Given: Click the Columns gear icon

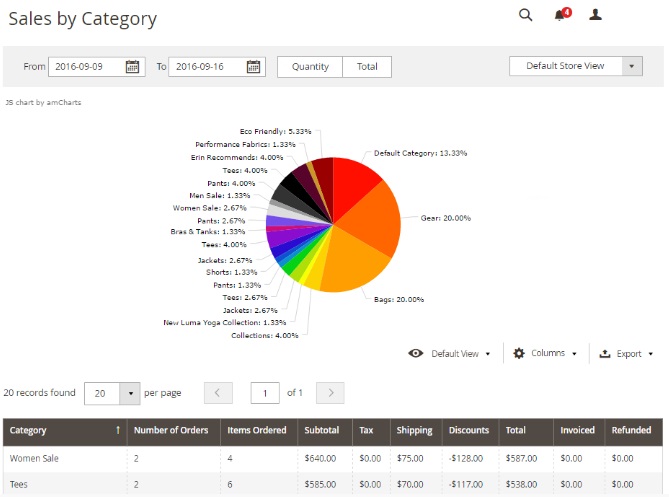Looking at the screenshot, I should pos(519,353).
